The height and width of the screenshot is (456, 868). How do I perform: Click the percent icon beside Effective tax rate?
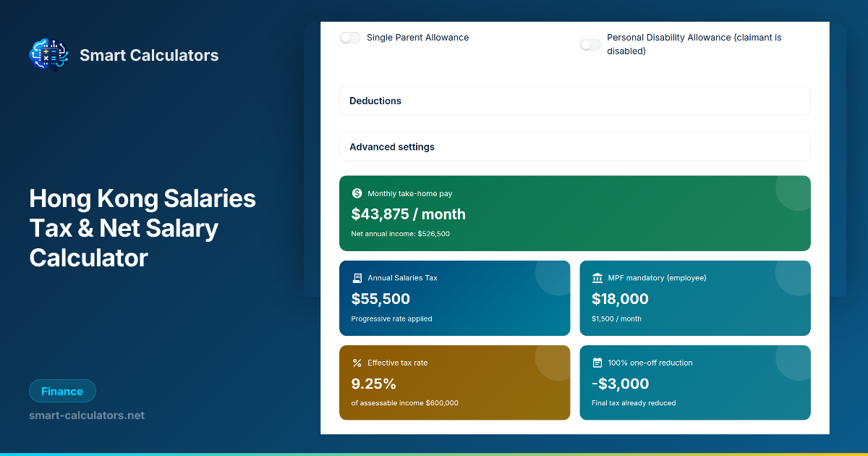click(x=357, y=363)
